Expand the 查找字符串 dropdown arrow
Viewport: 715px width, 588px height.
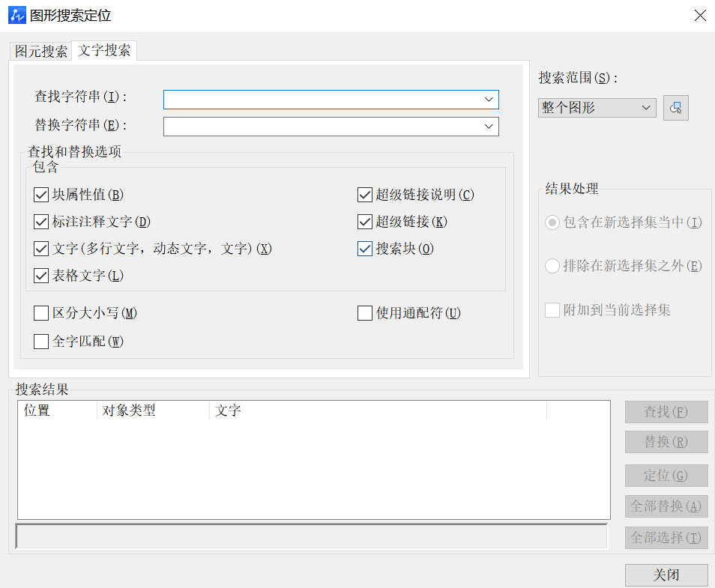coord(489,100)
